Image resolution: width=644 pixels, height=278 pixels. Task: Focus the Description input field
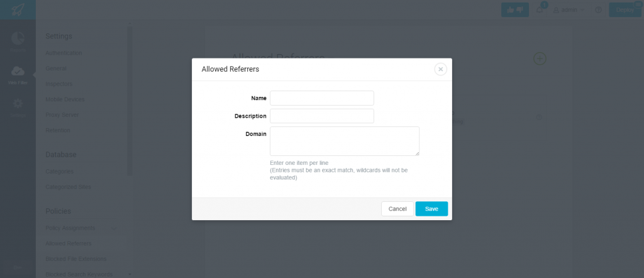322,116
